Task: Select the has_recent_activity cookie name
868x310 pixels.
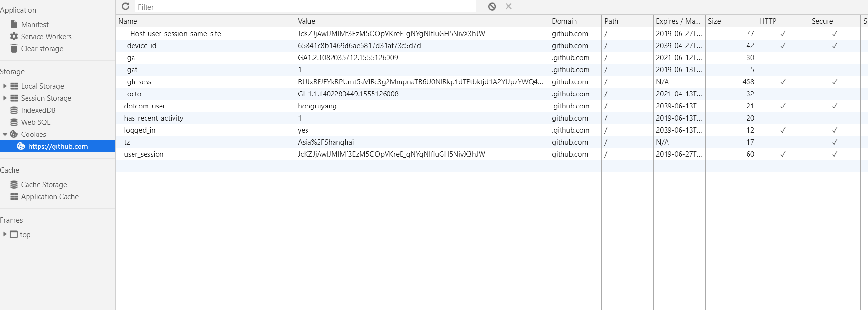Action: click(154, 118)
